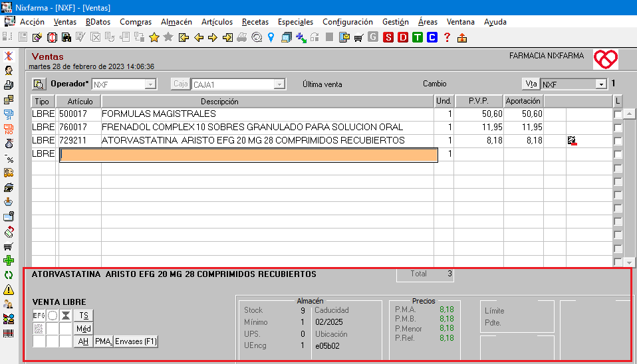Viewport: 637px width, 364px height.
Task: Click the sidebar green plus cross icon
Action: click(9, 260)
